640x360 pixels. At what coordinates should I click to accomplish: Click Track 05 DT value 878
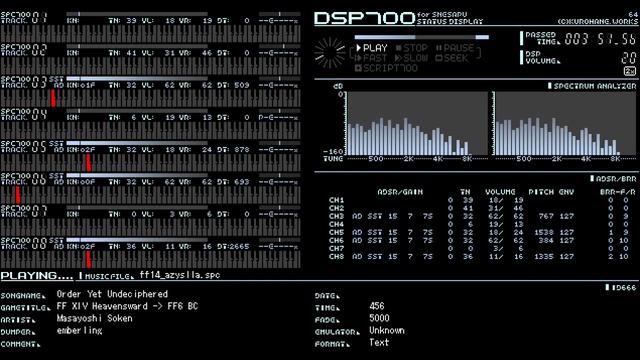pyautogui.click(x=242, y=150)
